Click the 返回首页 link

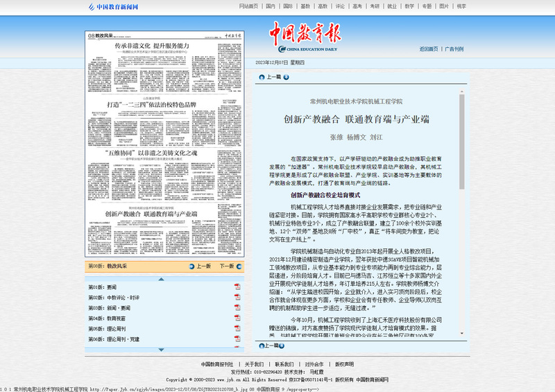429,49
